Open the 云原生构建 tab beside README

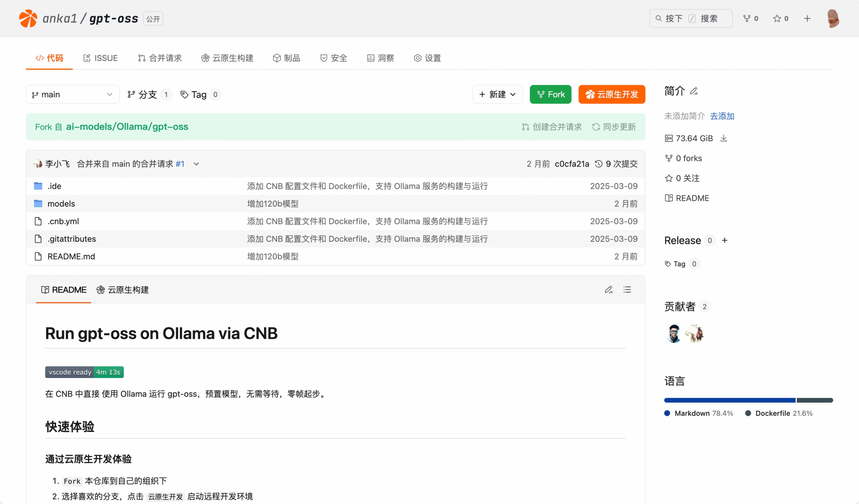point(123,290)
